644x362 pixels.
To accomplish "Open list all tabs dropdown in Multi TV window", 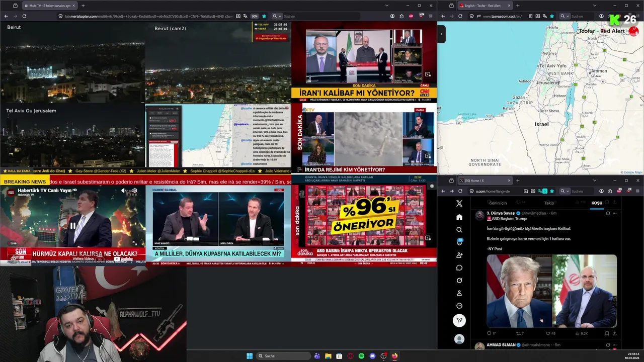I will (386, 6).
